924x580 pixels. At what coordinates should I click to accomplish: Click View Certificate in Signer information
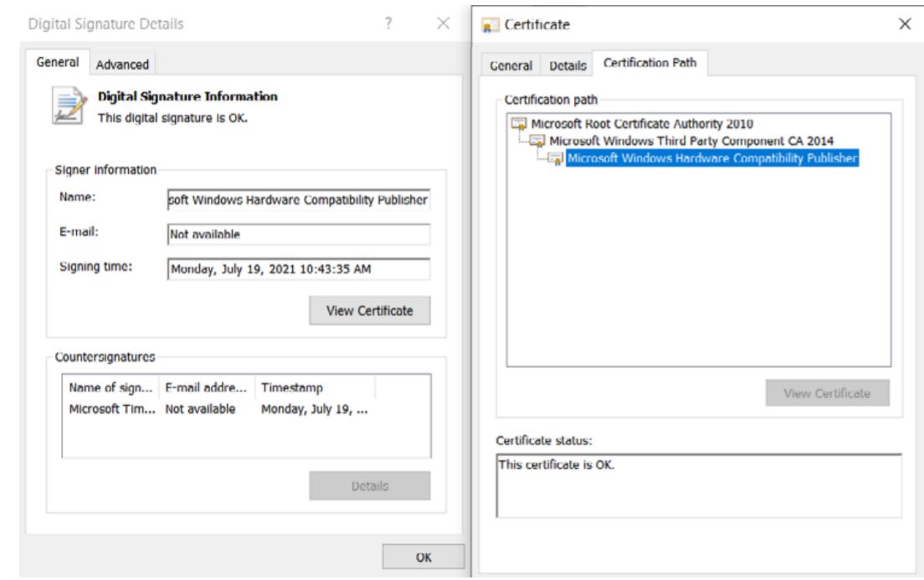pyautogui.click(x=370, y=311)
